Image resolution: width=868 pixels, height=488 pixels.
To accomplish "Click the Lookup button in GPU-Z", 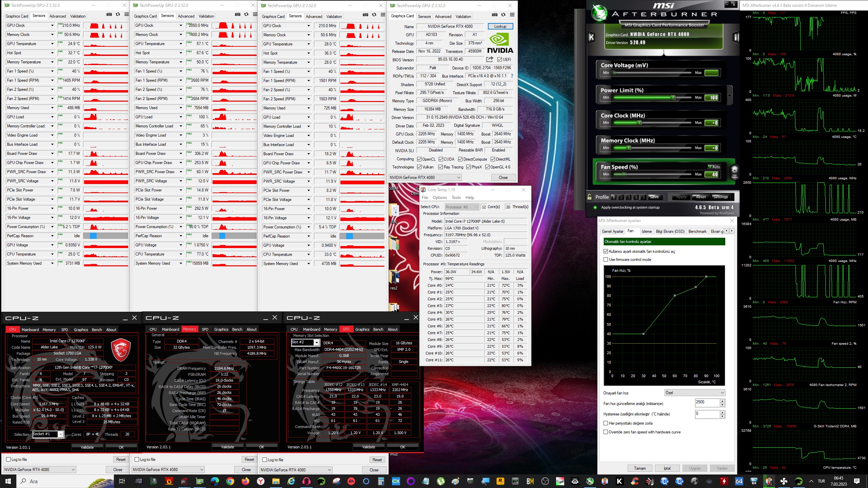I will pos(500,26).
